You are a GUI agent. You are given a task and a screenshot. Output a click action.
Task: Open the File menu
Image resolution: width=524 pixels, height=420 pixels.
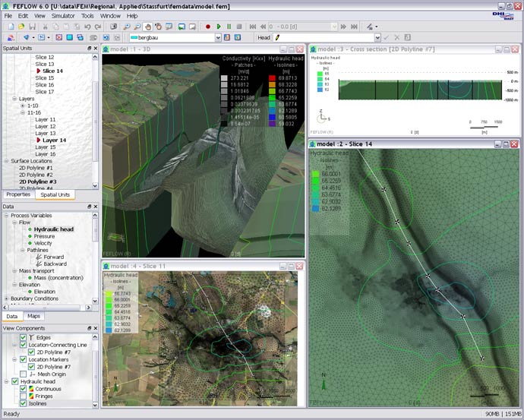pyautogui.click(x=8, y=16)
